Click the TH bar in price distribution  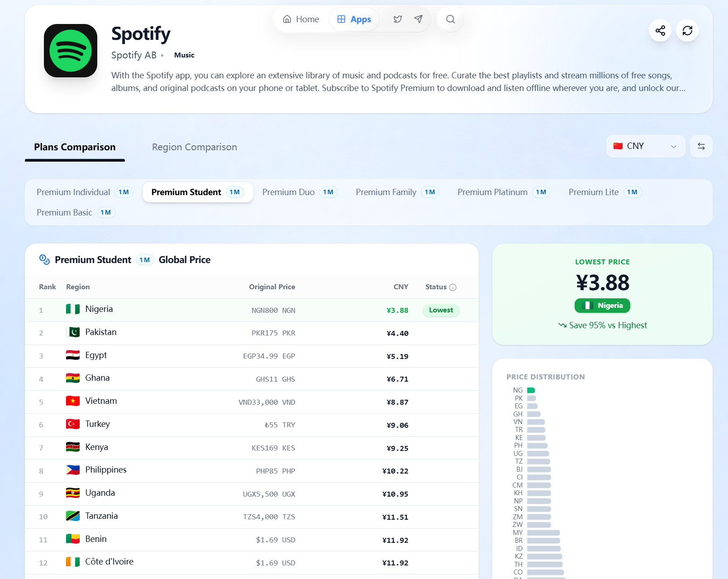click(x=545, y=565)
